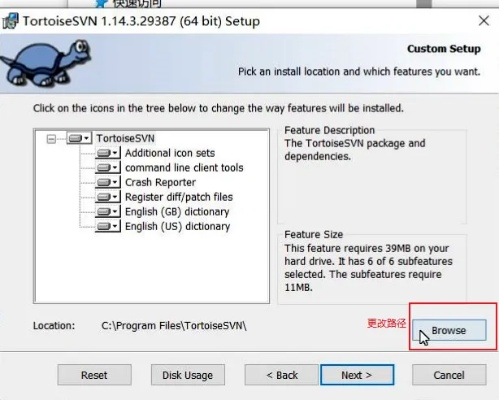Open command line client tools feature dropdown

(108, 167)
